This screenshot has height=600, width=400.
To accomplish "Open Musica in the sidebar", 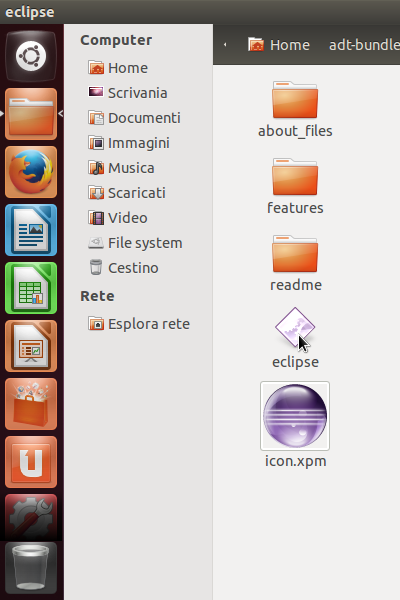I will click(121, 168).
